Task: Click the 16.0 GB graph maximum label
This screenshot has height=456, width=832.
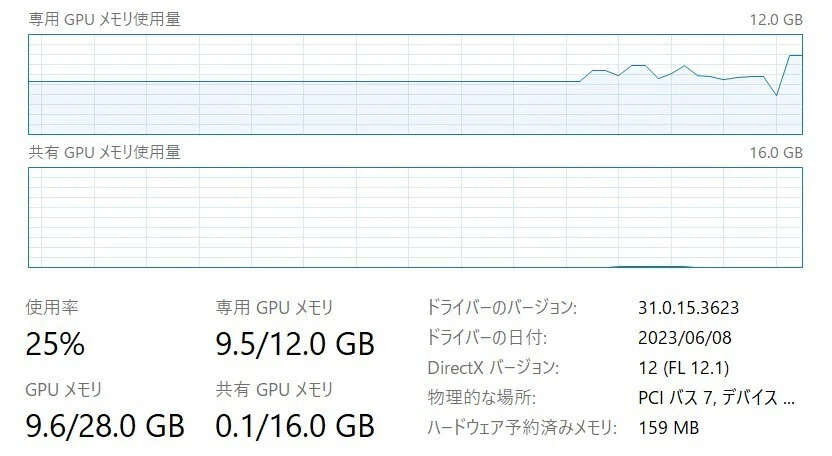Action: 776,153
